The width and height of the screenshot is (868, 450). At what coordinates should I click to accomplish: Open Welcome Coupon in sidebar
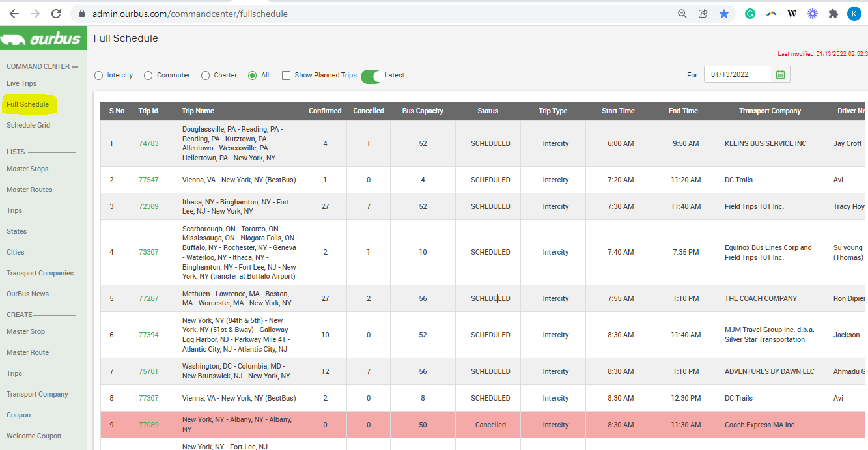(34, 436)
